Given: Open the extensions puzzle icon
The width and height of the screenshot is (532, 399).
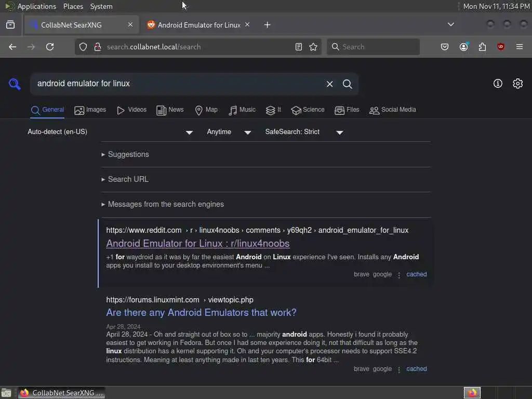Looking at the screenshot, I should (x=482, y=47).
